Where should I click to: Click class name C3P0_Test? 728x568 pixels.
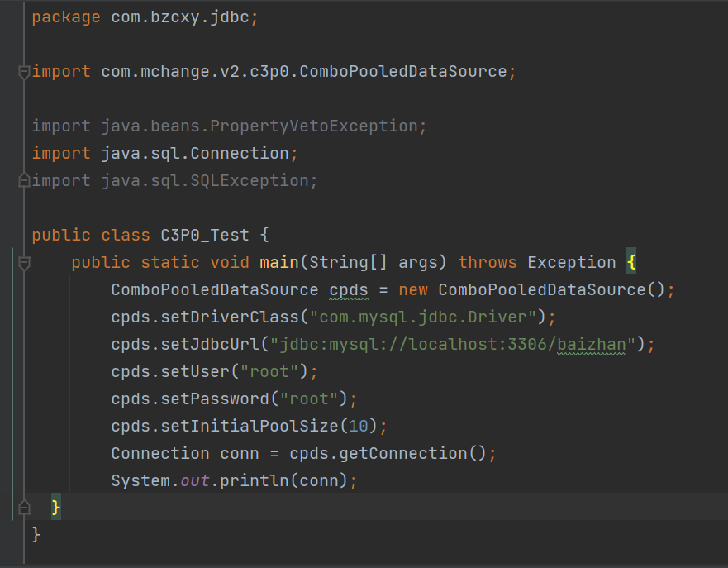point(205,235)
